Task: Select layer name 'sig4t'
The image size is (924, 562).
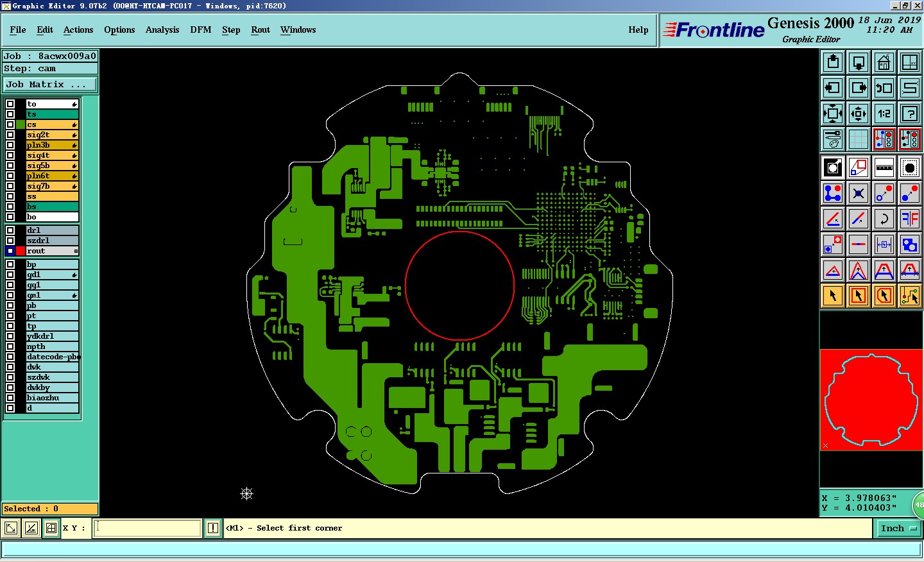Action: pyautogui.click(x=52, y=155)
